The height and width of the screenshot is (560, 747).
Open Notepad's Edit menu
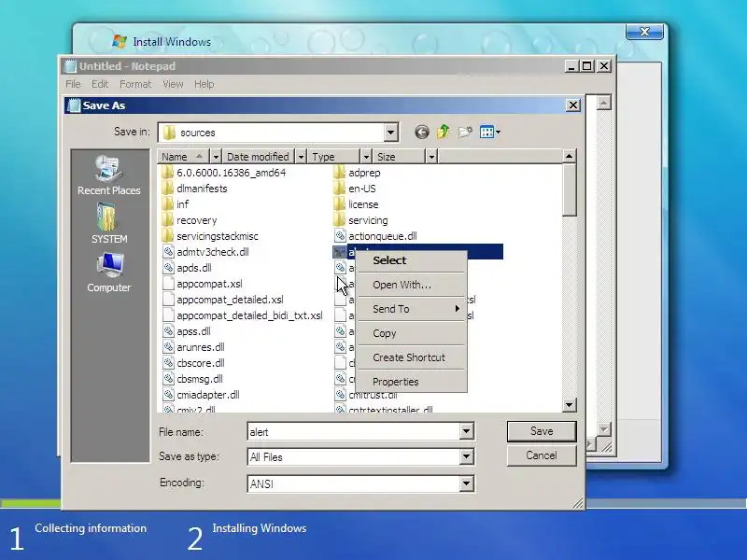point(100,84)
